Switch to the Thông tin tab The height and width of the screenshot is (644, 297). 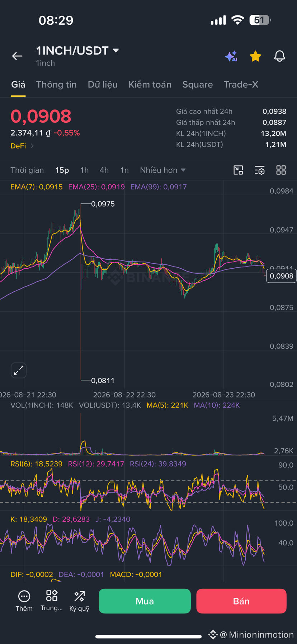coord(56,84)
